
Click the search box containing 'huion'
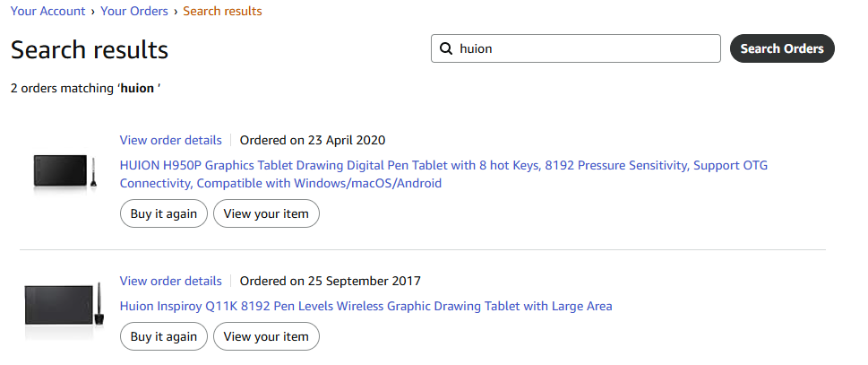576,48
